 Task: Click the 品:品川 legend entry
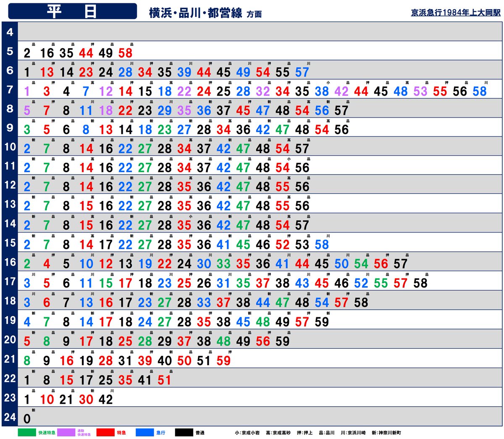click(x=327, y=433)
